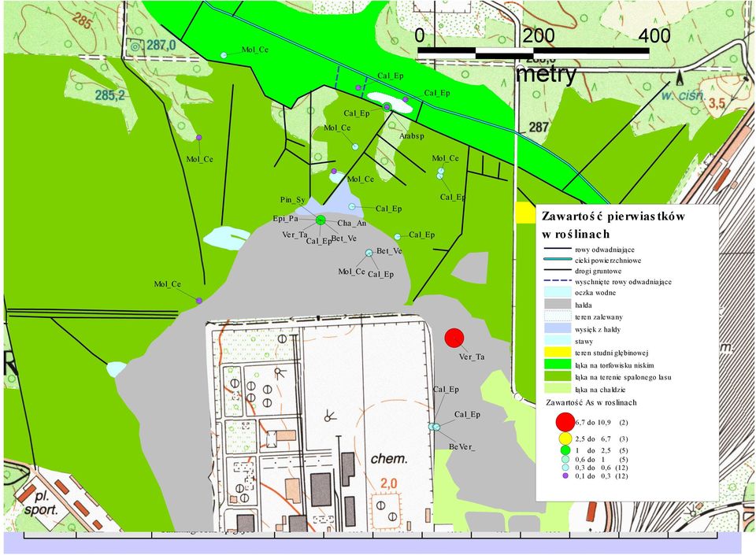Click the 'Cha_An' plant label
This screenshot has width=756, height=555.
(352, 223)
